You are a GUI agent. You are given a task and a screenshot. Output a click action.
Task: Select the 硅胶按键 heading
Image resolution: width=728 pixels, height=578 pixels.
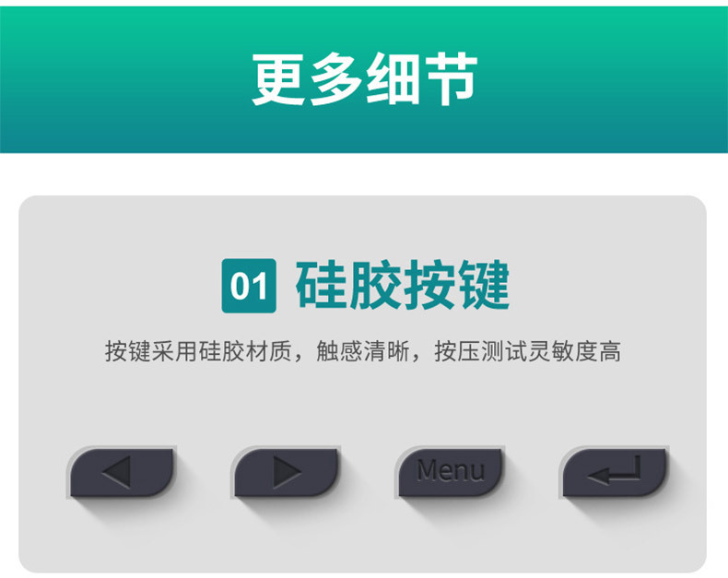(403, 285)
